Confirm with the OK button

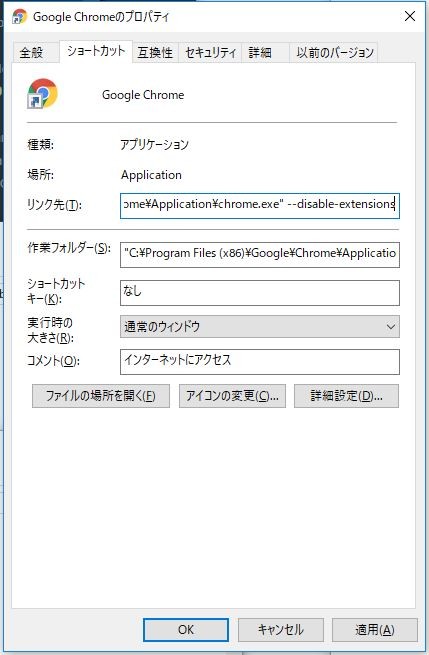click(x=186, y=630)
